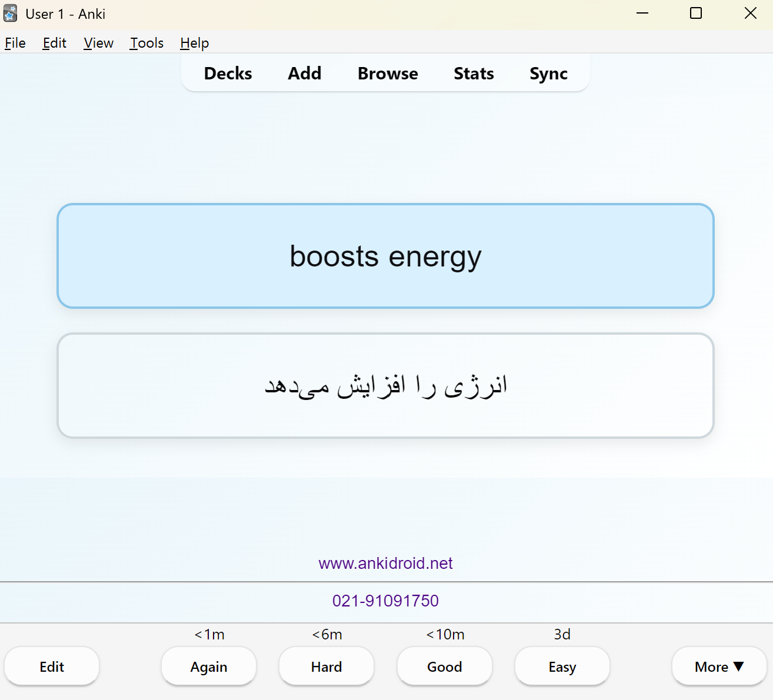Image resolution: width=773 pixels, height=700 pixels.
Task: Open the File menu
Action: coord(15,43)
